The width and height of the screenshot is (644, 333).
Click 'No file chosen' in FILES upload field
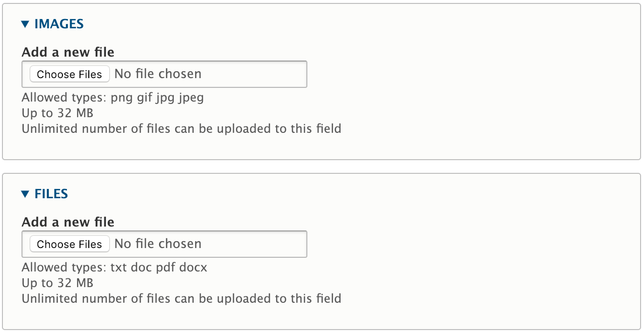pos(157,244)
